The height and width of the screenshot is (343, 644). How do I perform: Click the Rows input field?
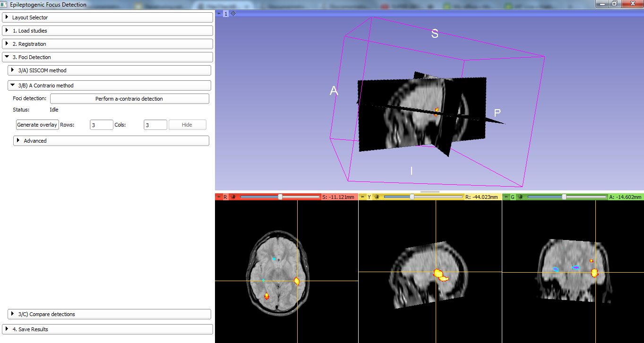click(101, 125)
